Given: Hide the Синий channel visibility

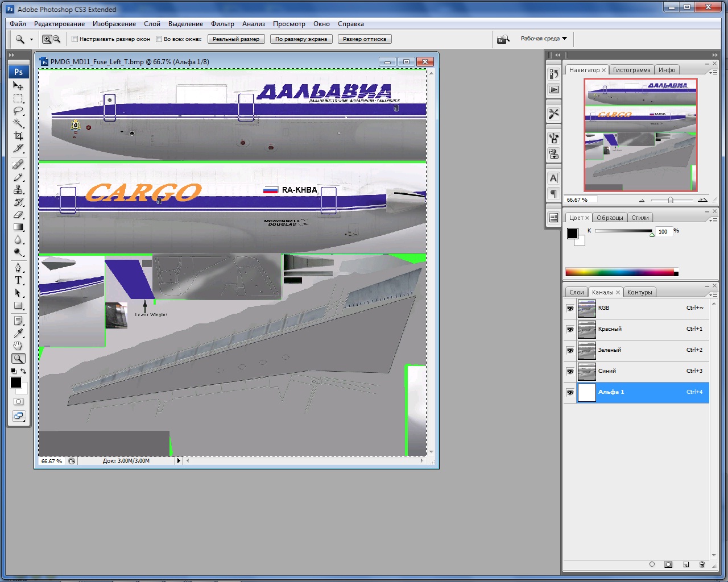Looking at the screenshot, I should pyautogui.click(x=570, y=371).
